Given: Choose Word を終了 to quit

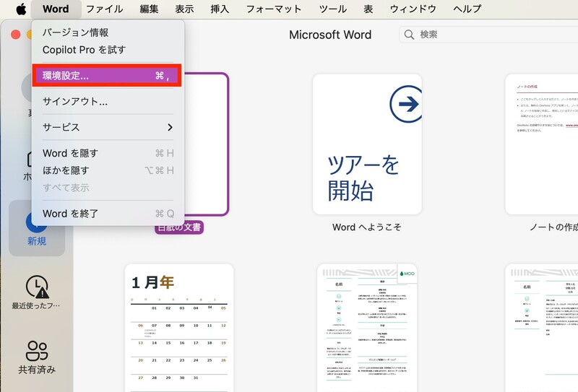Looking at the screenshot, I should coord(108,213).
